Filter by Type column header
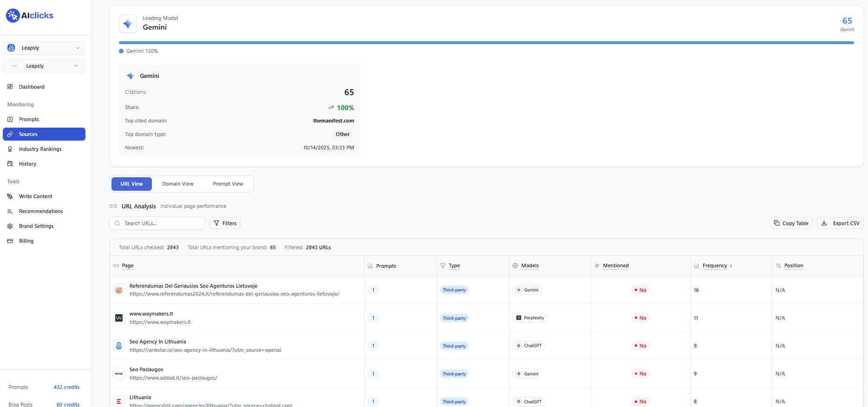 (454, 266)
